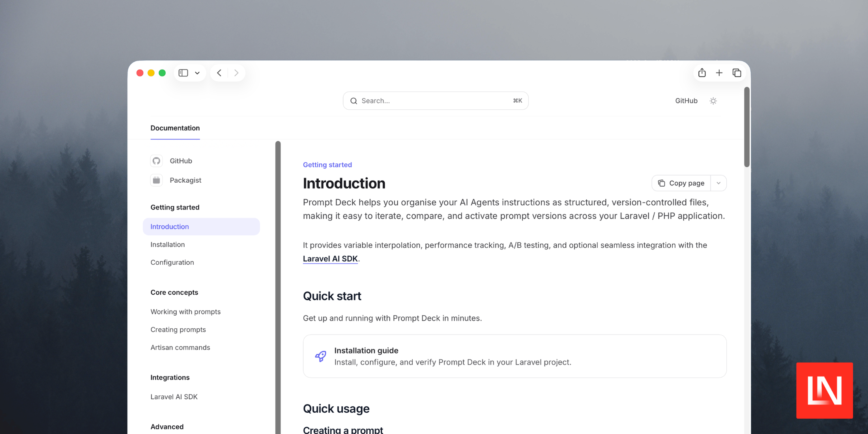Toggle the browser sidebar layout icon
868x434 pixels.
pos(183,73)
